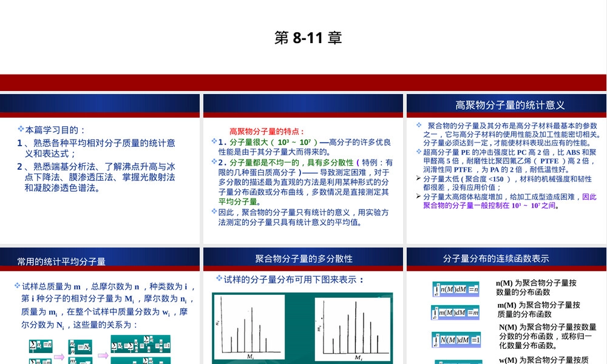Open the slide 常用的统计平均分子量
The width and height of the screenshot is (607, 364).
pos(100,306)
